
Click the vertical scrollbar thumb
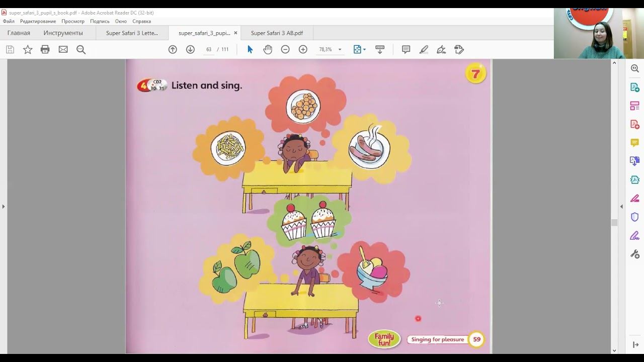coord(614,223)
